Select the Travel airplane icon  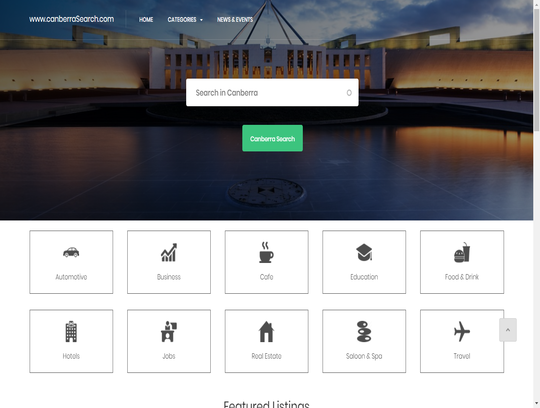pyautogui.click(x=462, y=332)
